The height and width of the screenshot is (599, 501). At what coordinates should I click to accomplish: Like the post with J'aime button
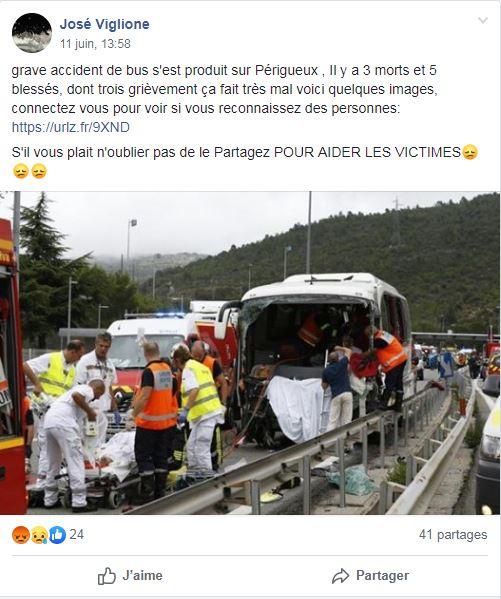130,576
